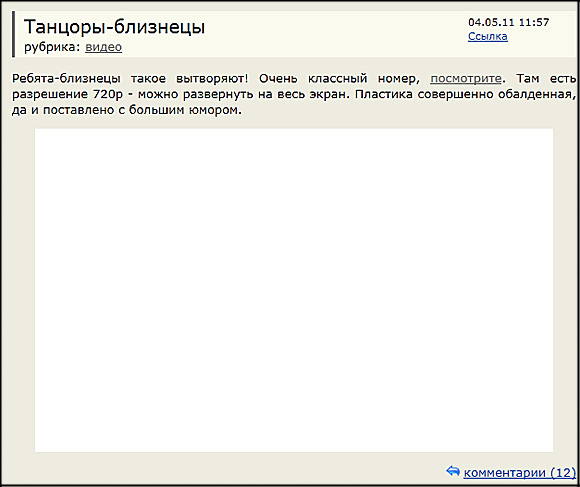
Task: Open the комментарии (12) link
Action: pos(520,473)
